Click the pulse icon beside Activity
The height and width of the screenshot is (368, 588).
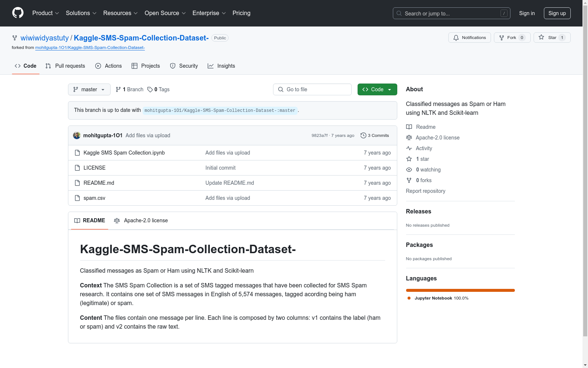click(409, 148)
